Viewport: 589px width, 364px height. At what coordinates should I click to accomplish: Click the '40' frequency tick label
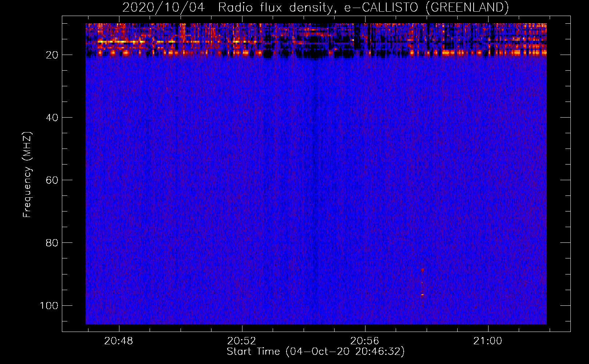tap(52, 118)
